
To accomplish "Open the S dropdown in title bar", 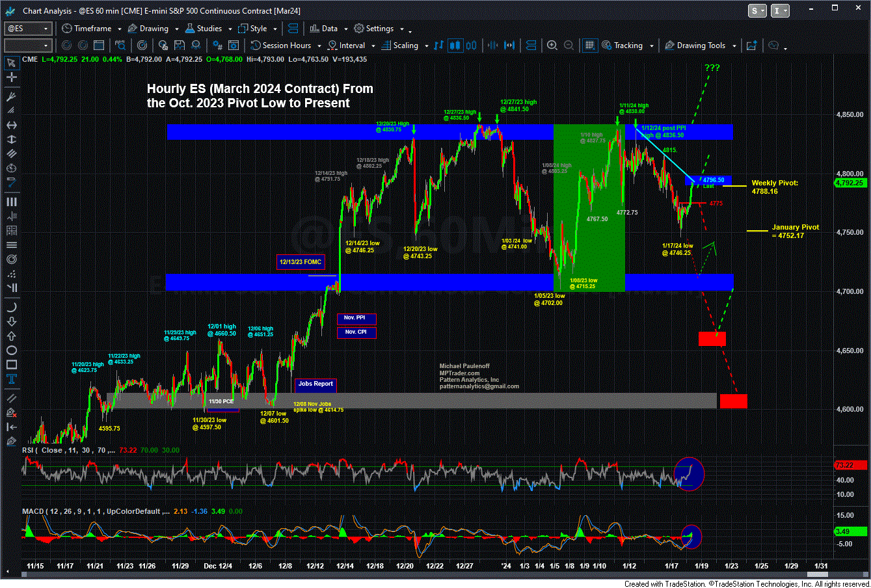I will [x=757, y=10].
